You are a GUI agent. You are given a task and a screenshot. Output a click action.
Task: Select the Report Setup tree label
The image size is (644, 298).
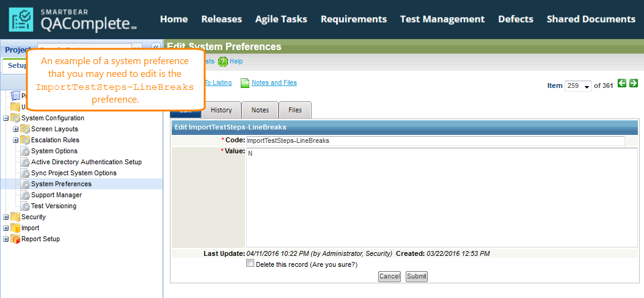(40, 239)
